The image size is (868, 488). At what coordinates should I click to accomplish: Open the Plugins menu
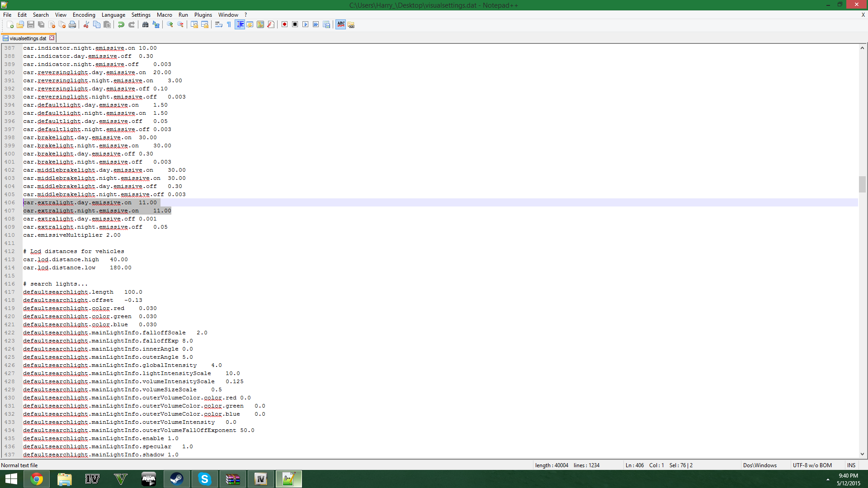tap(203, 14)
